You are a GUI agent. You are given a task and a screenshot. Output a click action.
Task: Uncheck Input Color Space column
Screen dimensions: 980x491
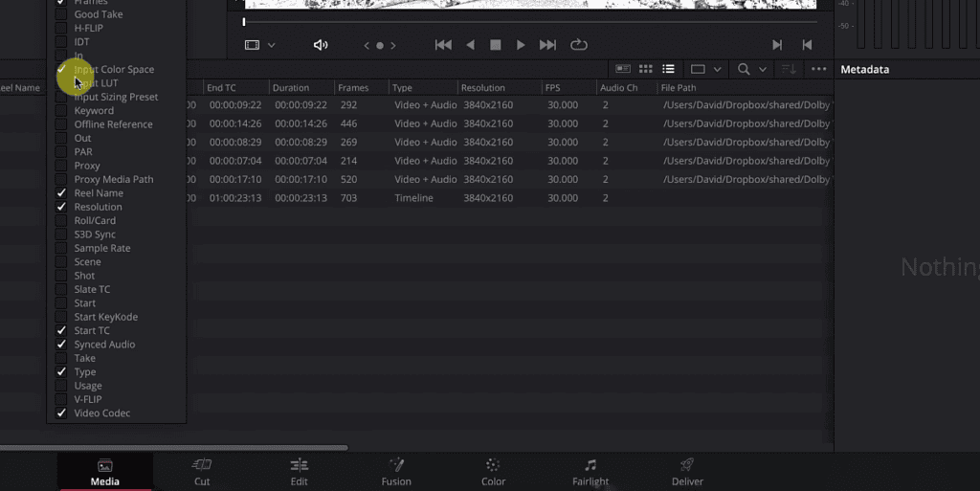click(61, 69)
